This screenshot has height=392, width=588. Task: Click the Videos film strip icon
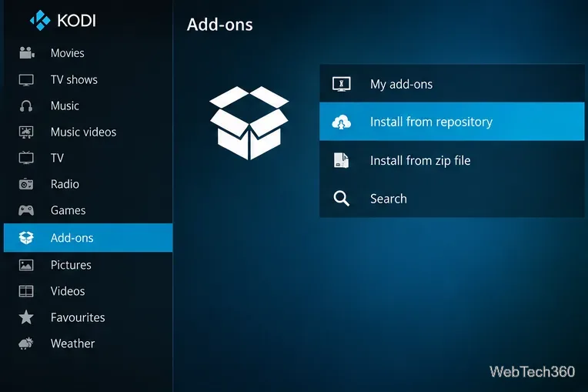tap(26, 291)
